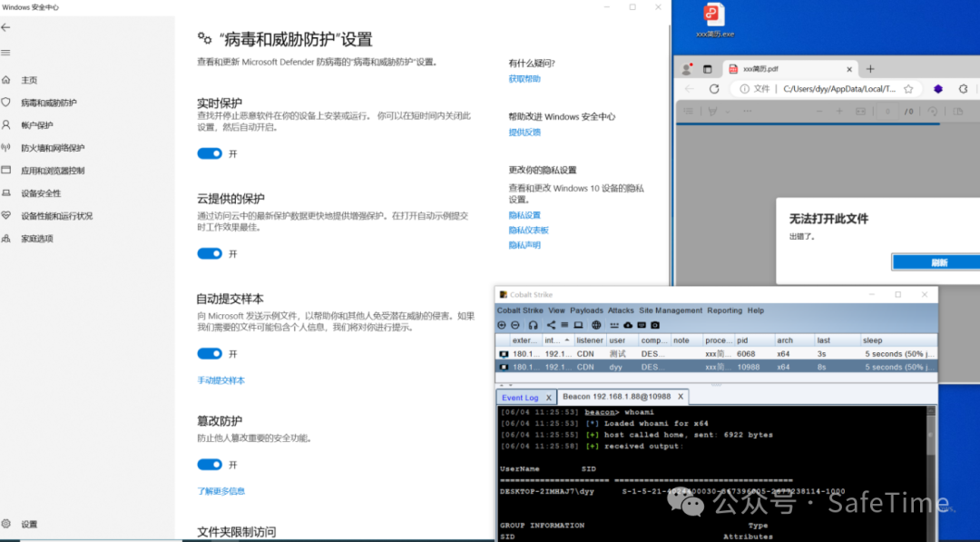Open 病毒和威胁防护 sidebar item

pyautogui.click(x=49, y=103)
